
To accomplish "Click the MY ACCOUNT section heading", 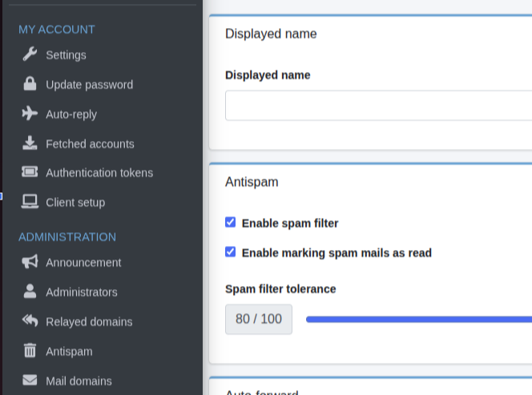I will coord(57,30).
